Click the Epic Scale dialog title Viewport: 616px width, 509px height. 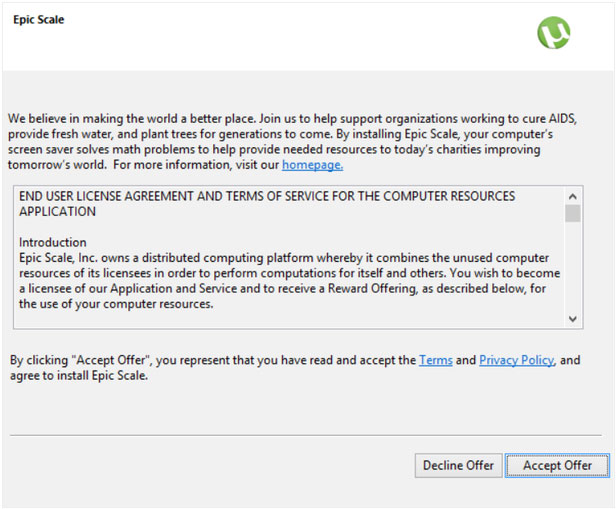(39, 19)
